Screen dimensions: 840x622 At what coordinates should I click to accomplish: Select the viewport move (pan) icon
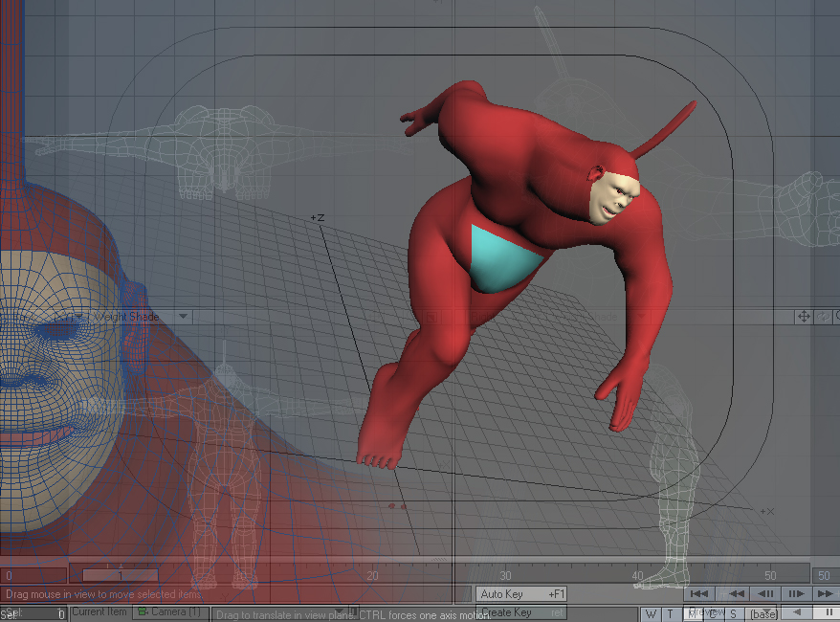804,317
